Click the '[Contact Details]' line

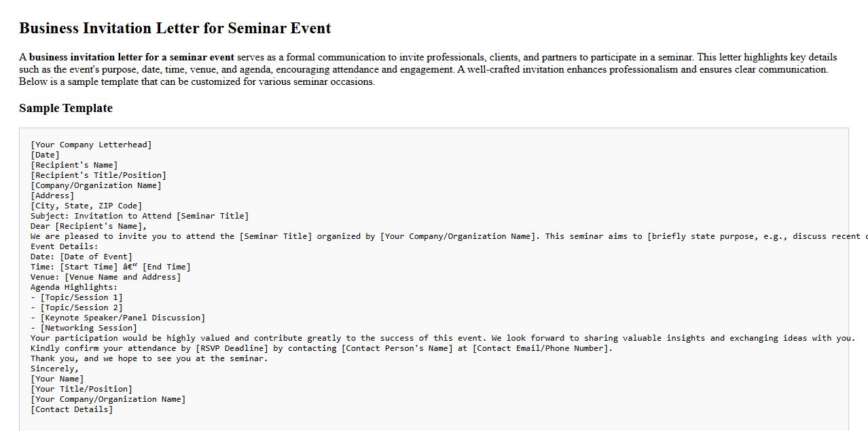click(x=71, y=409)
